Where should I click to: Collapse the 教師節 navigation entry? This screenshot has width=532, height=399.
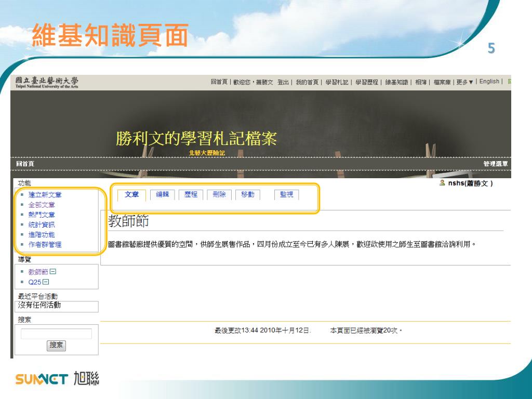(x=53, y=272)
